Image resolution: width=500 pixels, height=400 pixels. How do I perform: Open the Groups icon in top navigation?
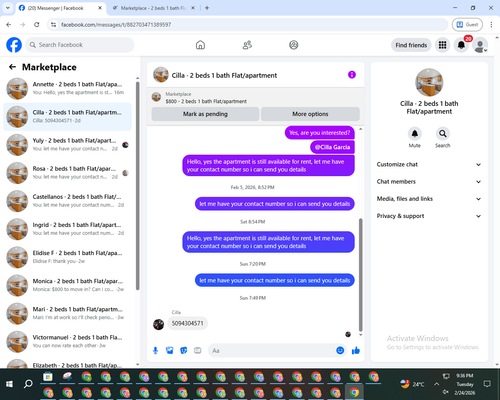(294, 45)
